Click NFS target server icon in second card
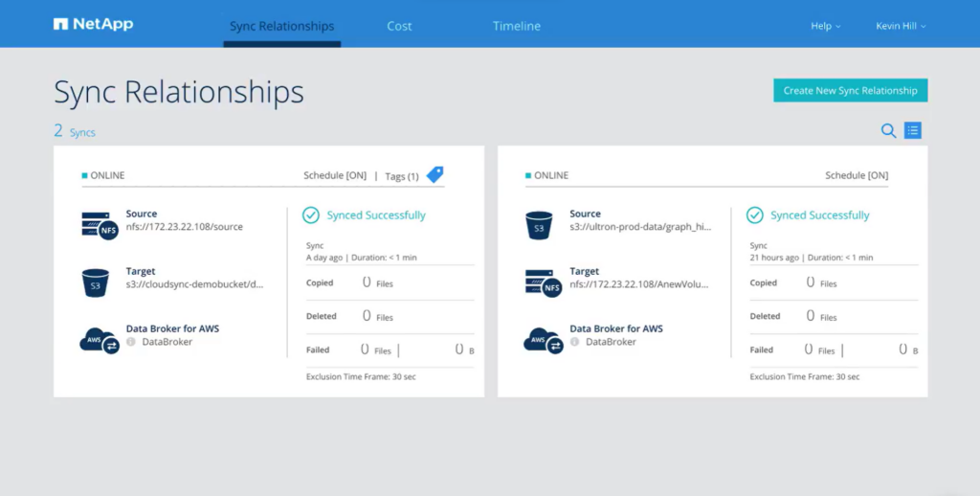 point(544,283)
